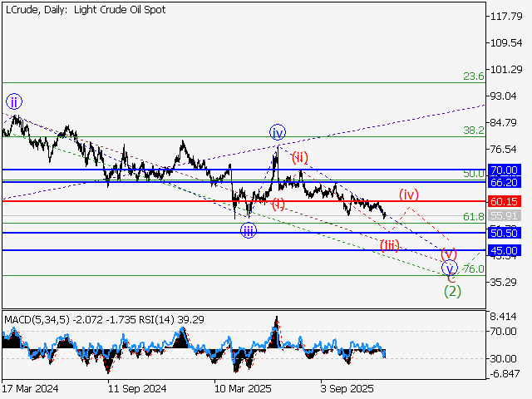Image resolution: width=532 pixels, height=399 pixels.
Task: Select the blue circled wave iv marker
Action: tap(278, 132)
